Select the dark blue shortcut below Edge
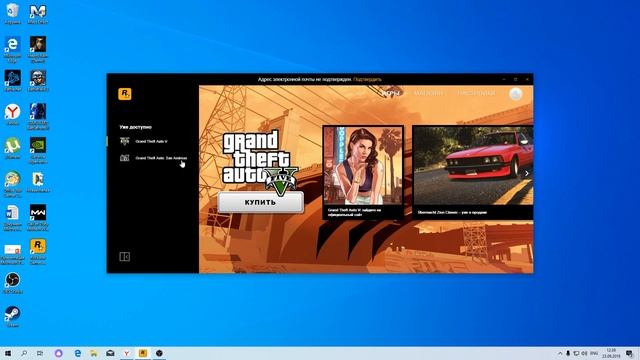 13,80
